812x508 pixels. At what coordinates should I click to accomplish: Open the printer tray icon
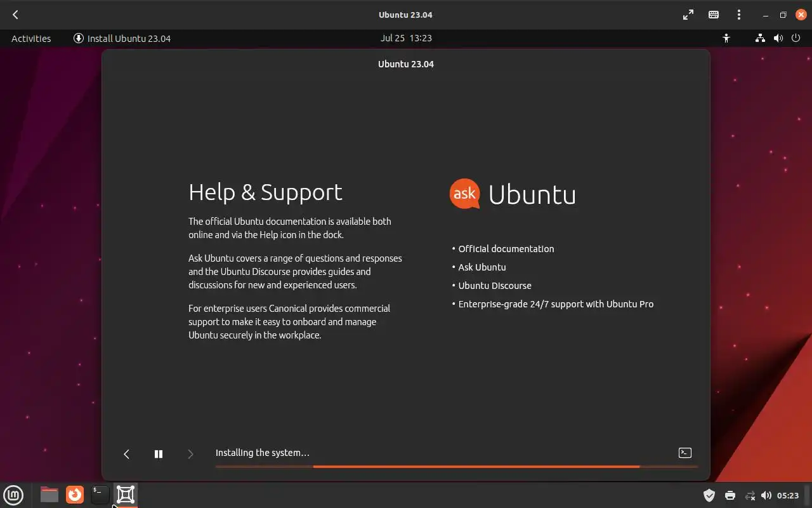pos(730,495)
